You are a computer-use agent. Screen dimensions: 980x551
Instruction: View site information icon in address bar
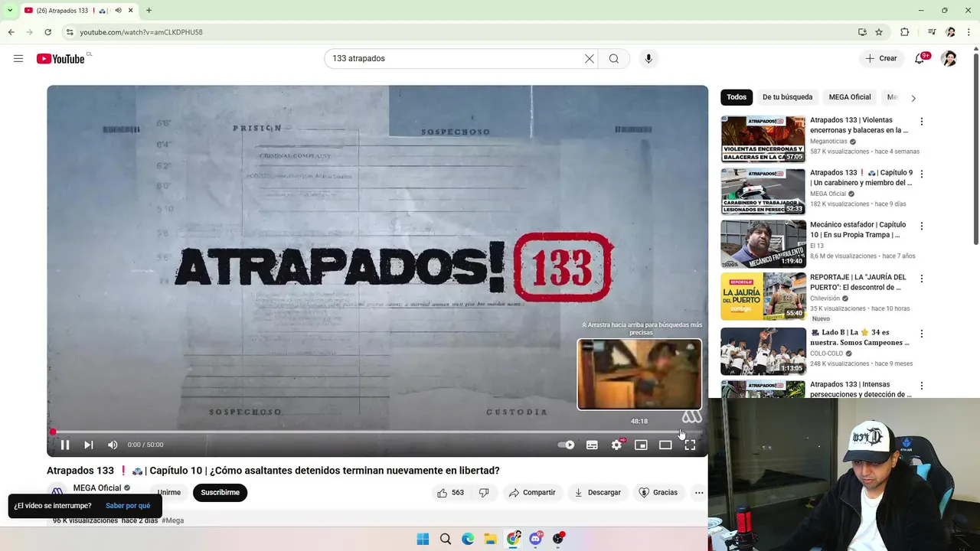70,32
